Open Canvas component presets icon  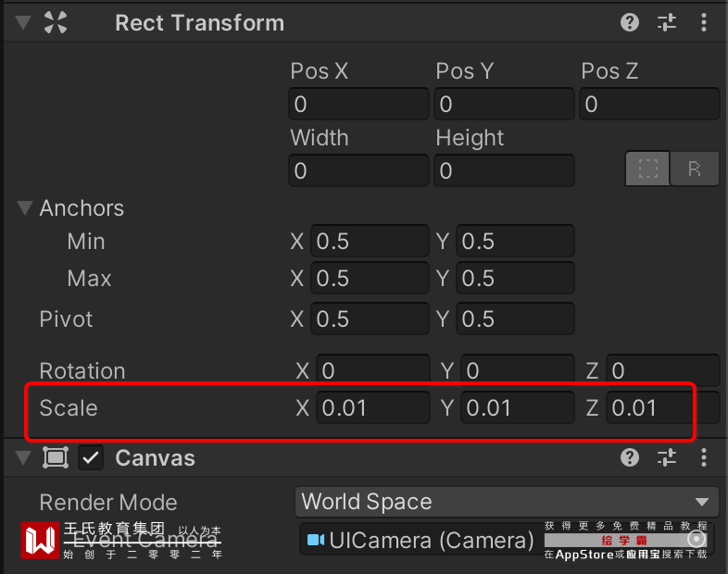[x=667, y=457]
